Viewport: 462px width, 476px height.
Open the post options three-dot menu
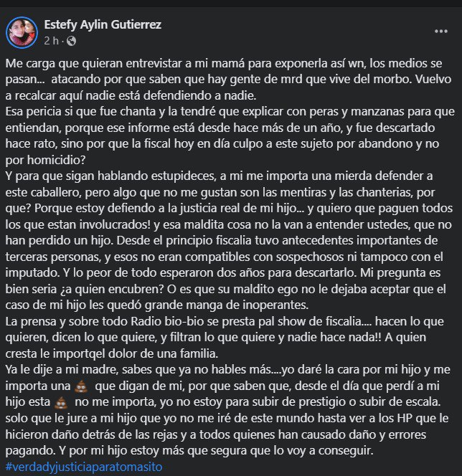pos(440,32)
